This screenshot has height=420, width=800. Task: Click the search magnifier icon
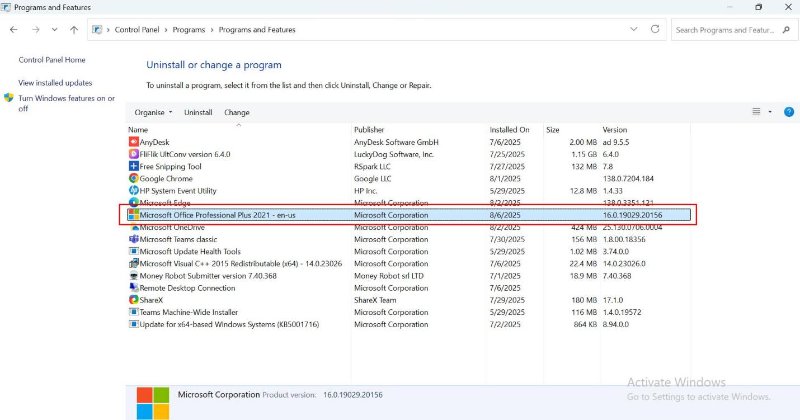pyautogui.click(x=786, y=30)
